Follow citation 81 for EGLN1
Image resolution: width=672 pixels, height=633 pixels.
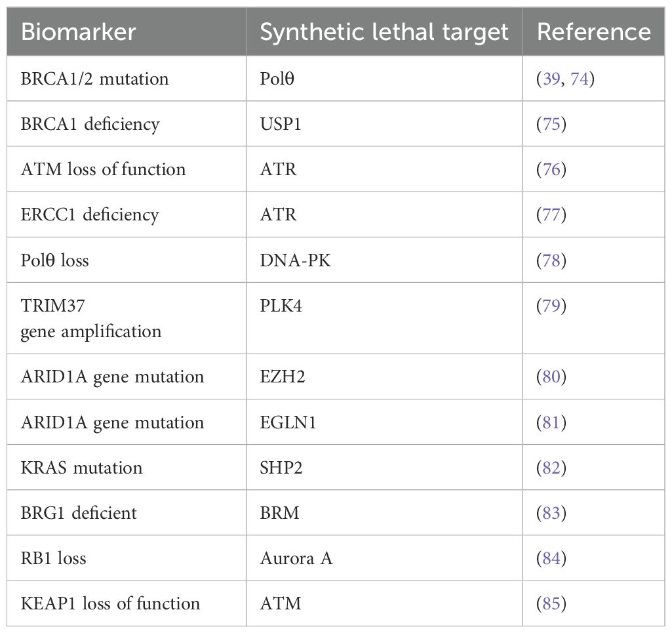(x=551, y=422)
